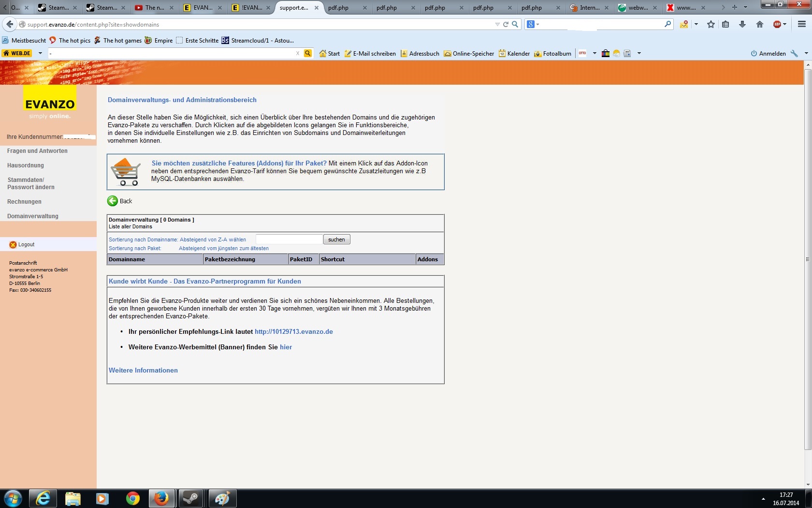Open Start in the WEB.DE toolbar
The width and height of the screenshot is (812, 508).
coord(330,53)
